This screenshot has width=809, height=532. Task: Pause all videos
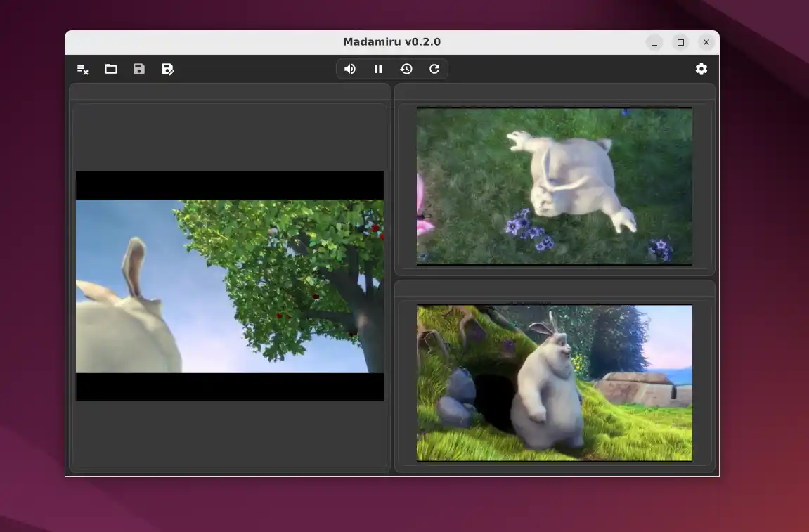coord(378,69)
